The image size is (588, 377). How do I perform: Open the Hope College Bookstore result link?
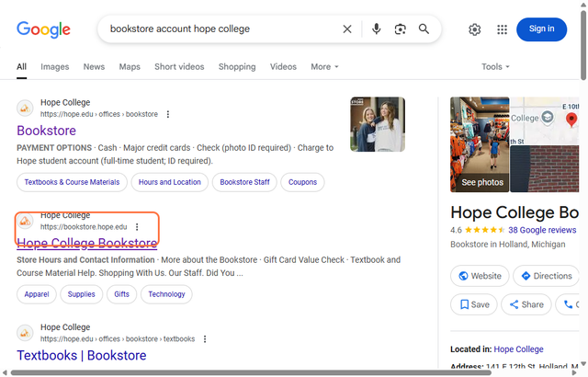click(x=86, y=243)
